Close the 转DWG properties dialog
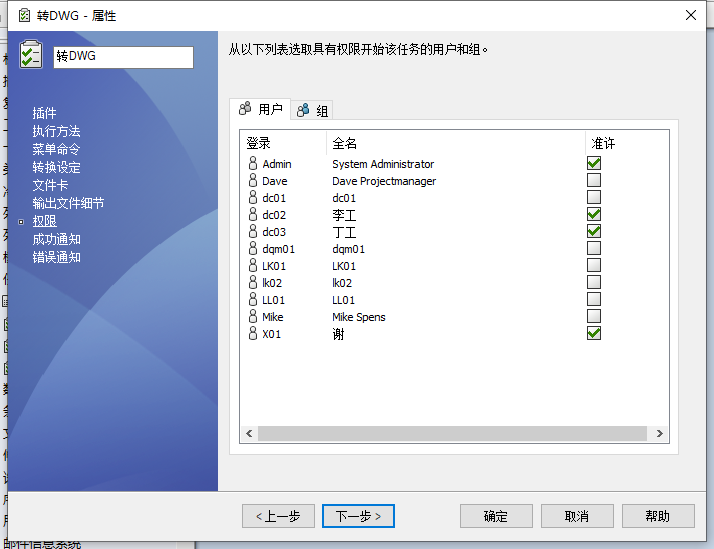The width and height of the screenshot is (714, 549). click(x=691, y=15)
